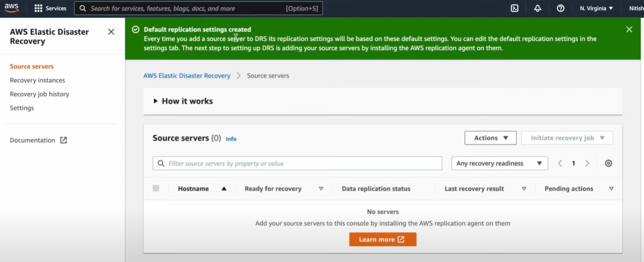Image resolution: width=644 pixels, height=262 pixels.
Task: Open the help question mark icon
Action: click(560, 8)
